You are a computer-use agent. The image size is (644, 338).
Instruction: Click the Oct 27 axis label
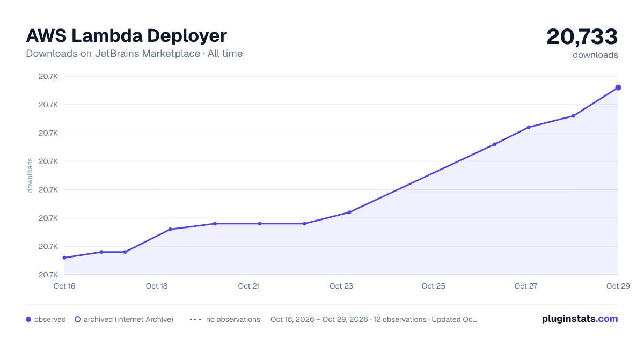526,286
